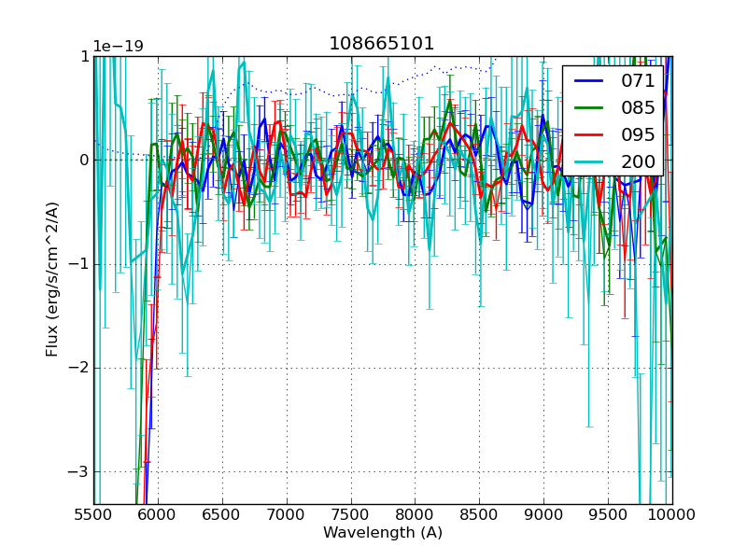
Task: Click the 6500 x-axis tick label
Action: [222, 515]
